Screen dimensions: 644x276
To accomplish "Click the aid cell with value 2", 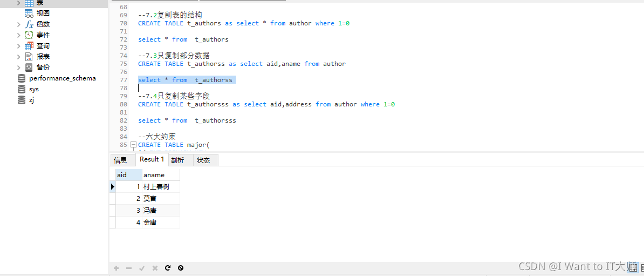I will (x=129, y=199).
